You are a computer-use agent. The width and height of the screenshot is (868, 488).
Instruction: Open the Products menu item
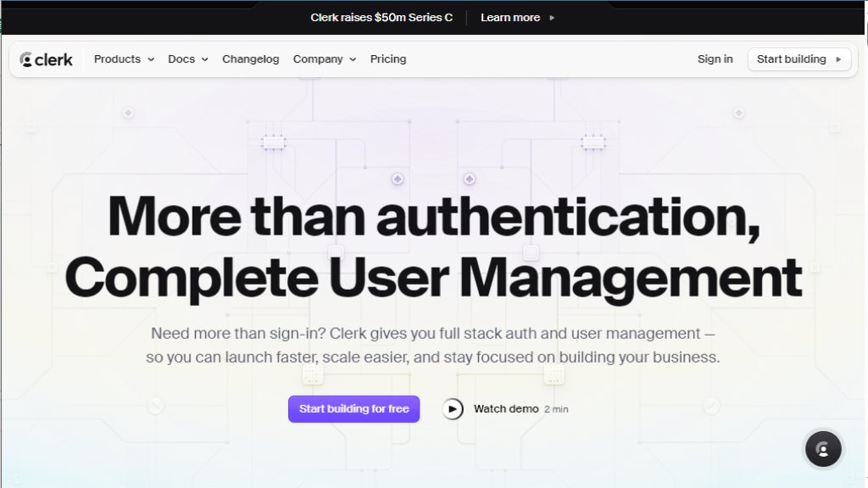(x=117, y=59)
